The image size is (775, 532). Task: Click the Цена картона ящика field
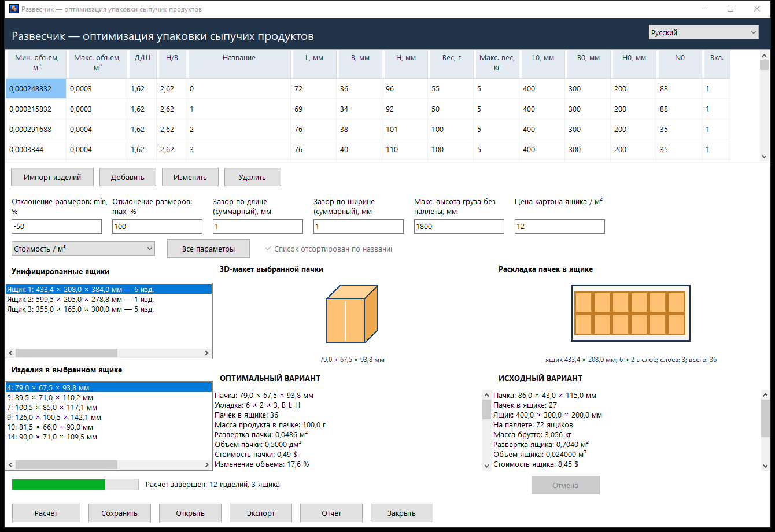click(x=560, y=226)
